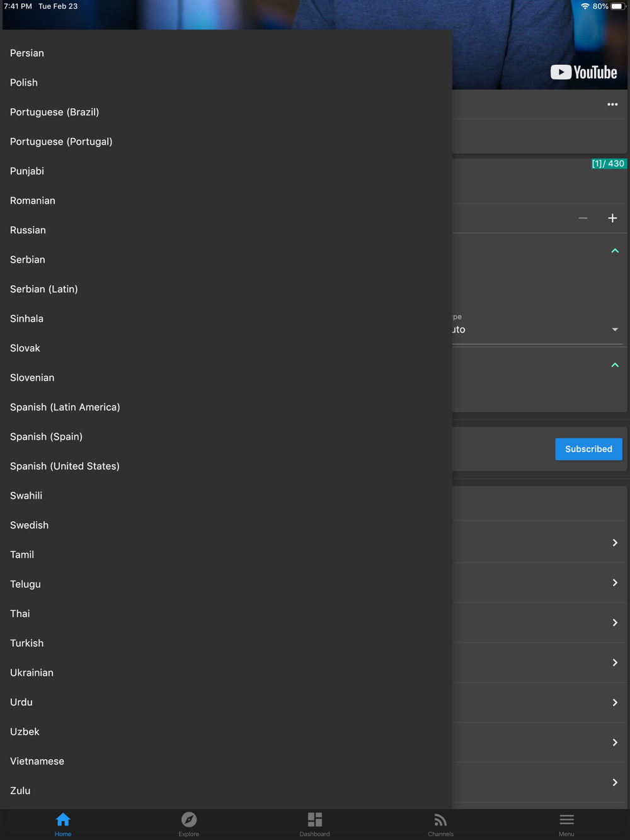Screen dimensions: 630x840
Task: Open the first right-chevron list row
Action: coord(615,542)
